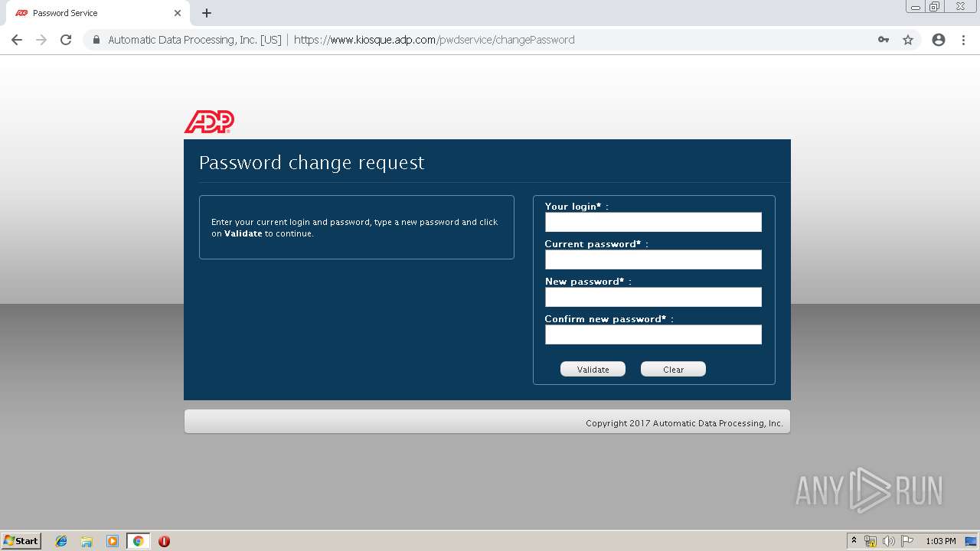Click the Clear button
980x551 pixels.
(x=673, y=369)
